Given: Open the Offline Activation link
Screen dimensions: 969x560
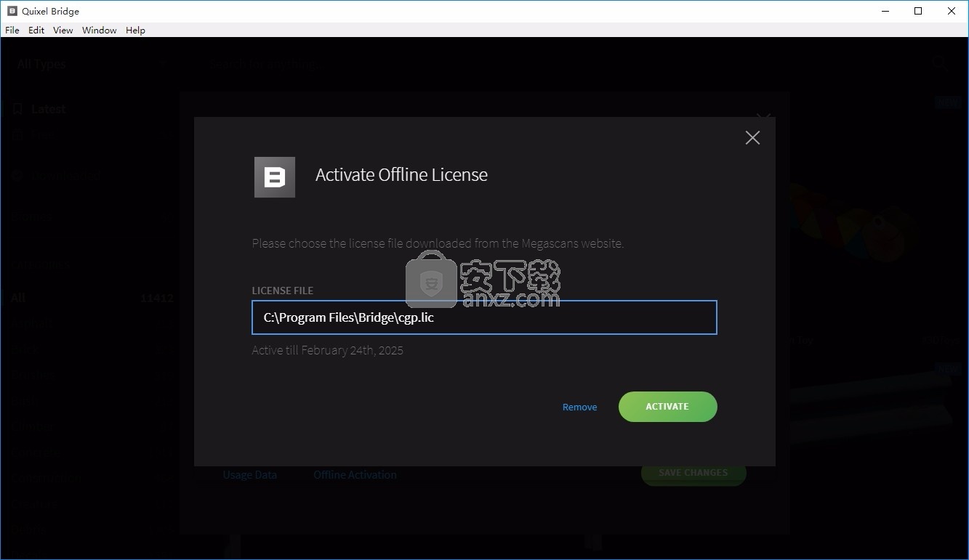Looking at the screenshot, I should [355, 475].
